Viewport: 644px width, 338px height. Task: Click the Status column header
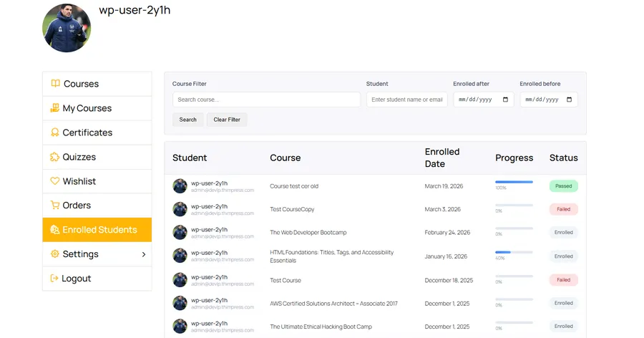point(564,158)
